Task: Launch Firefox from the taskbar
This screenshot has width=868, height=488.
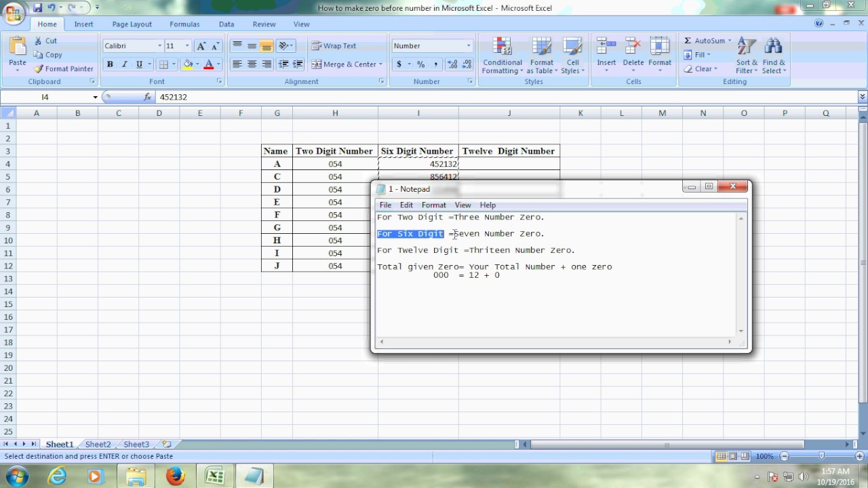Action: tap(175, 476)
